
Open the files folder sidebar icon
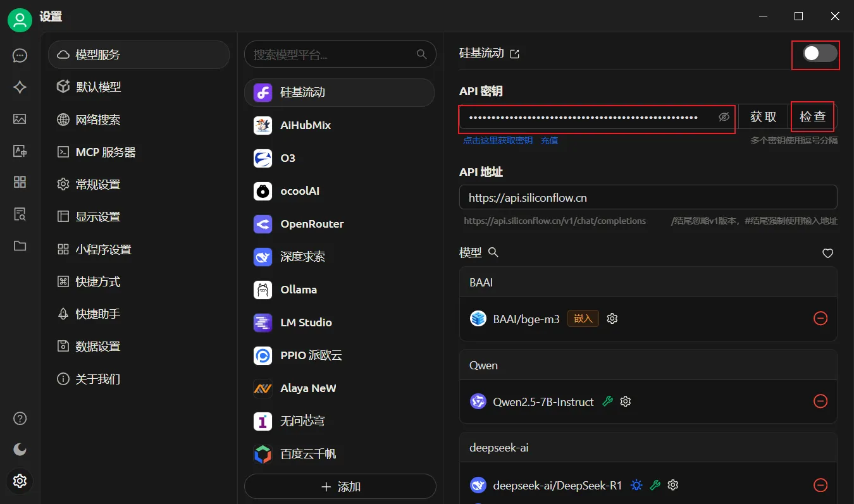coord(20,246)
